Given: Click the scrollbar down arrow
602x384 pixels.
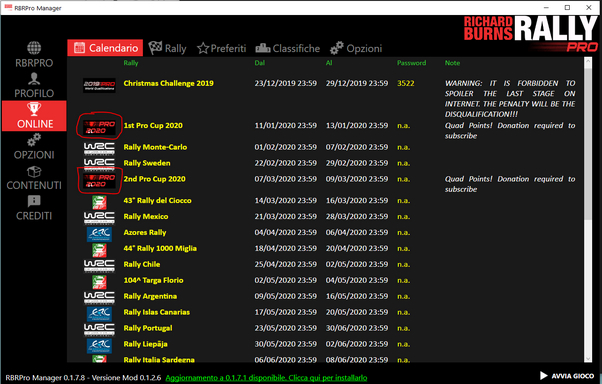Looking at the screenshot, I should [588, 359].
